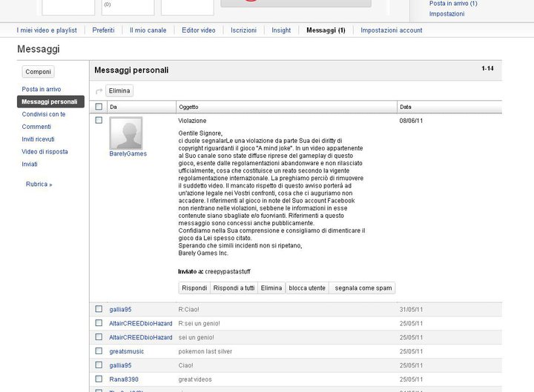The height and width of the screenshot is (392, 534).
Task: Open 'Il mio canale' tab
Action: (148, 30)
